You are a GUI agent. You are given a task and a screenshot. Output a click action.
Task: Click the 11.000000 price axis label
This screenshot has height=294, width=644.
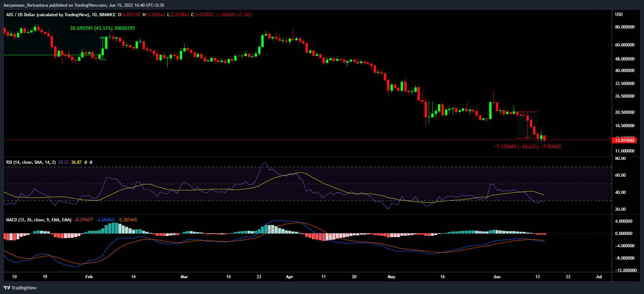(625, 151)
